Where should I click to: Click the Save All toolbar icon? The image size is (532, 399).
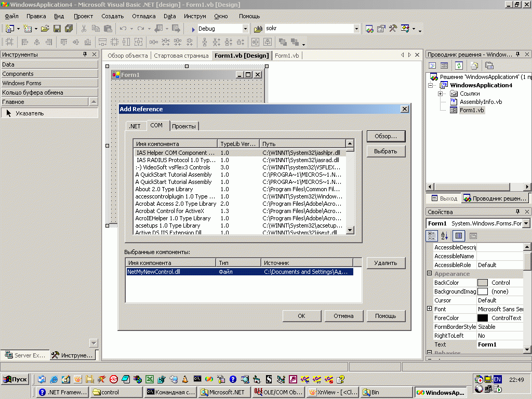pos(69,29)
